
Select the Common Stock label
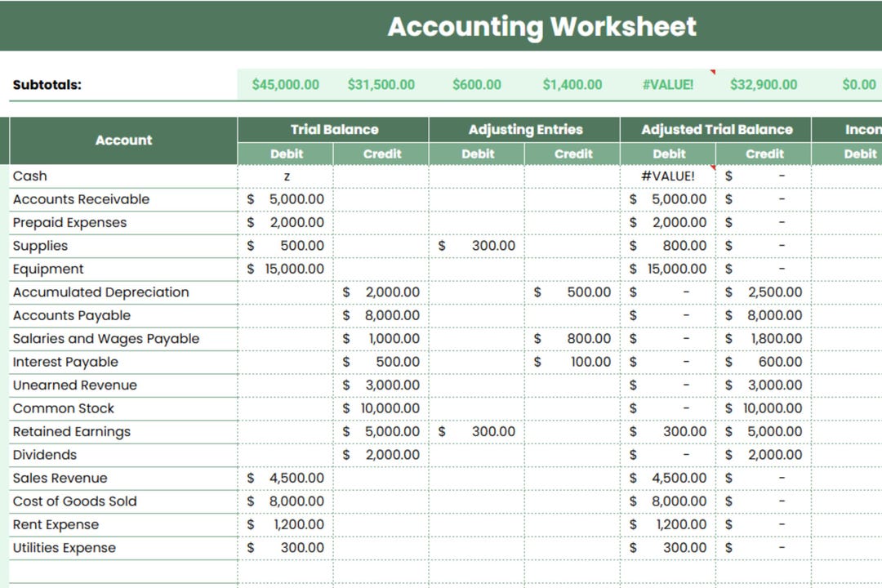(x=63, y=408)
